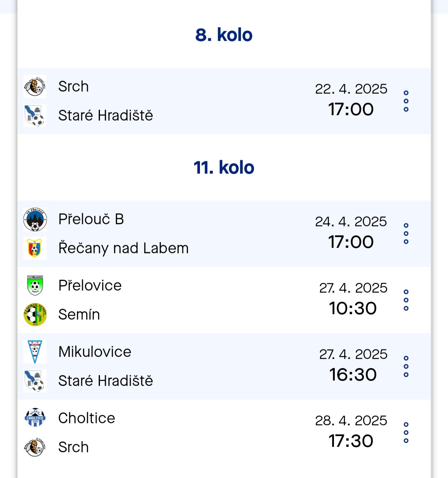Click the Srch wasp logo in 8. kolo
The width and height of the screenshot is (448, 478).
point(35,87)
